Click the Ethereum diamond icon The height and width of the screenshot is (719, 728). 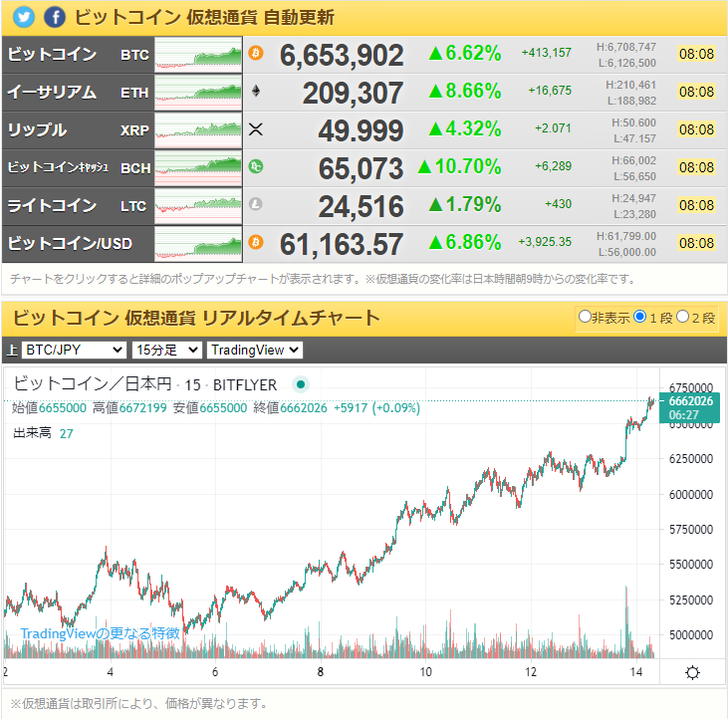coord(255,91)
